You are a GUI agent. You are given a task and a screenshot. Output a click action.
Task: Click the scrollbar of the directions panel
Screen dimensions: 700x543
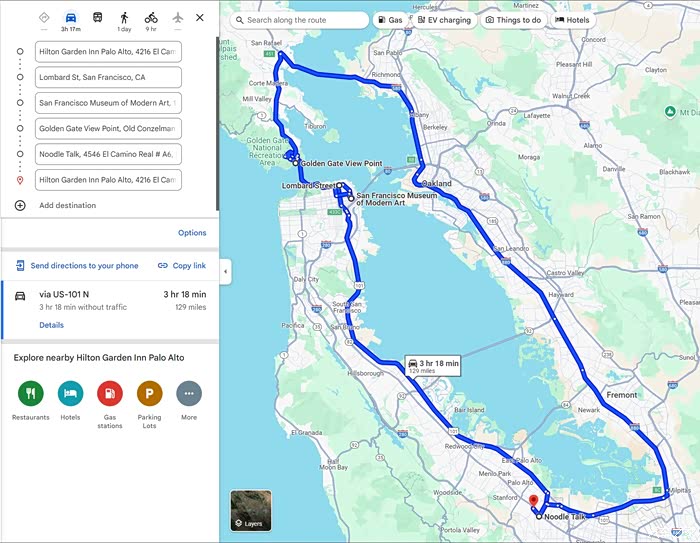[217, 124]
